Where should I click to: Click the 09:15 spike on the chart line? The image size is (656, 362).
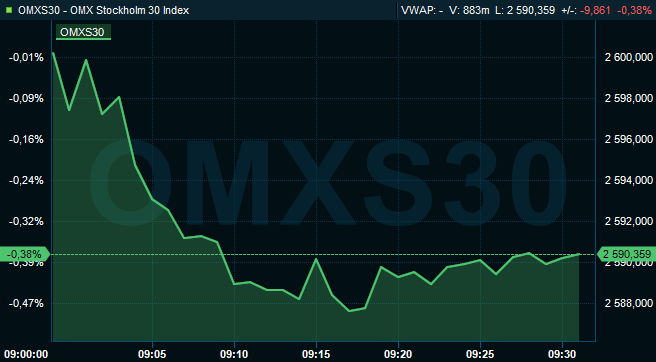tap(316, 259)
